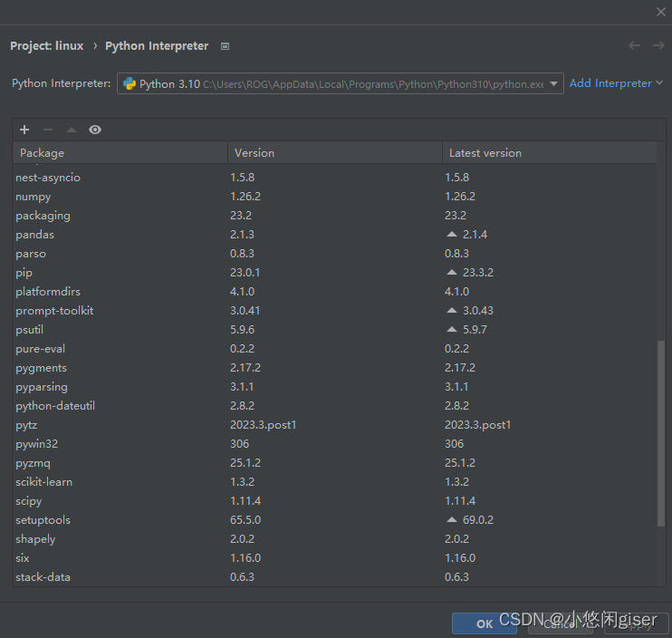672x638 pixels.
Task: Click numpy installed version 1.26.2
Action: point(245,197)
